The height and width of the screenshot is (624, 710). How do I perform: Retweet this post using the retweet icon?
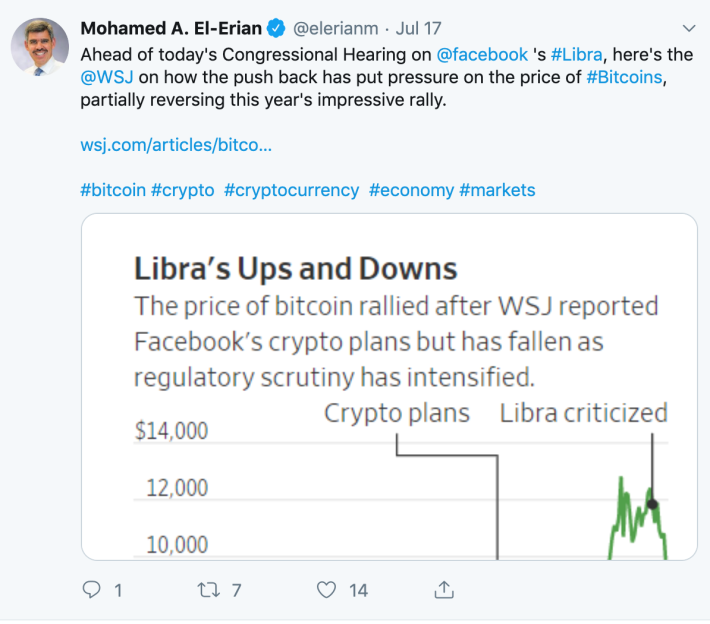coord(209,590)
